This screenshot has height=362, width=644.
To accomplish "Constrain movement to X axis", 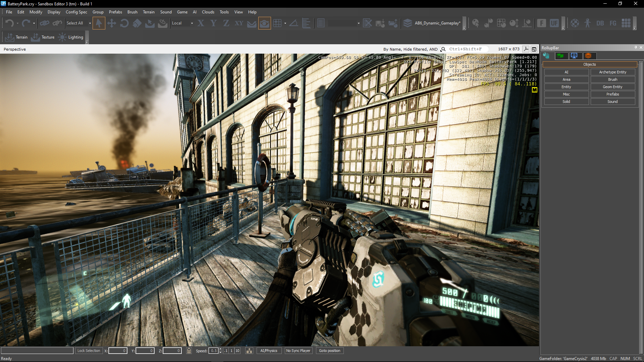I will pyautogui.click(x=201, y=23).
